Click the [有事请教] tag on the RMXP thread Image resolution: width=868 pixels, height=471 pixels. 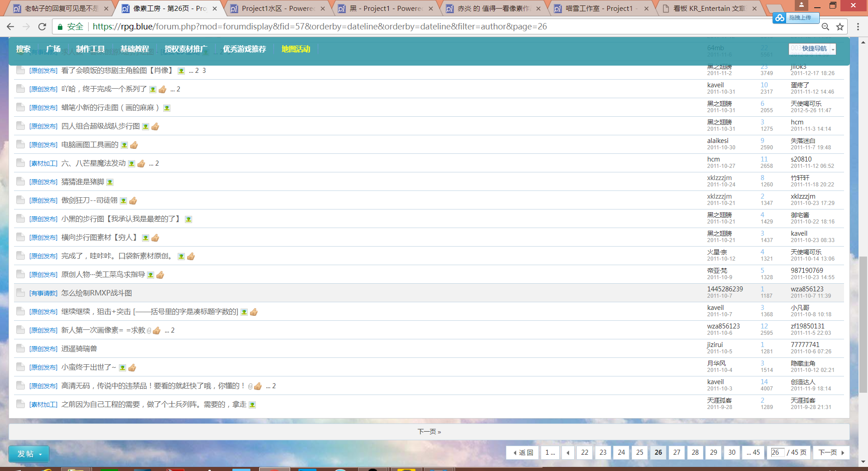click(43, 294)
